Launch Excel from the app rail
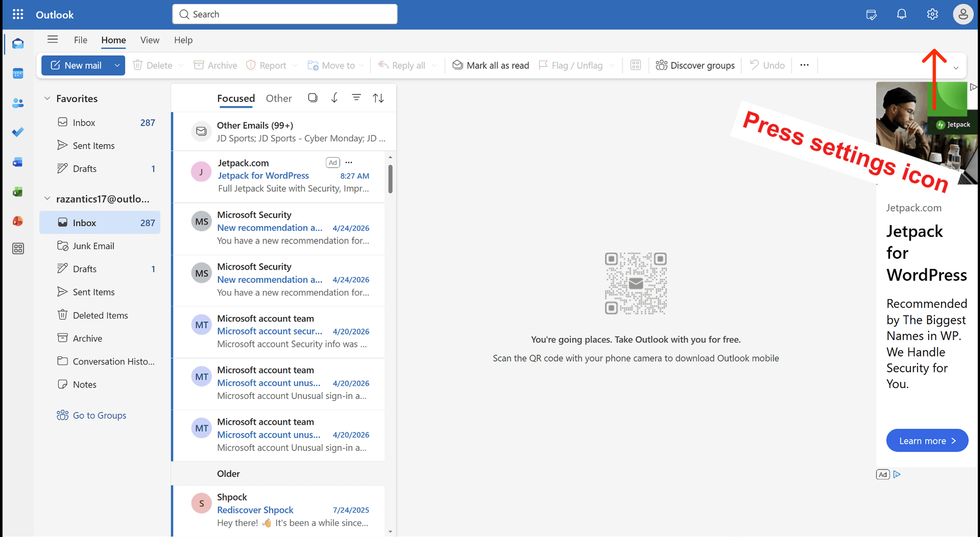This screenshot has width=980, height=537. (18, 191)
